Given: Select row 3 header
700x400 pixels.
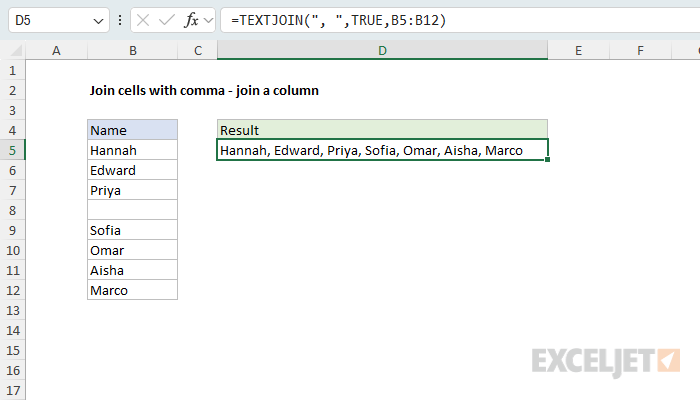Looking at the screenshot, I should point(12,110).
